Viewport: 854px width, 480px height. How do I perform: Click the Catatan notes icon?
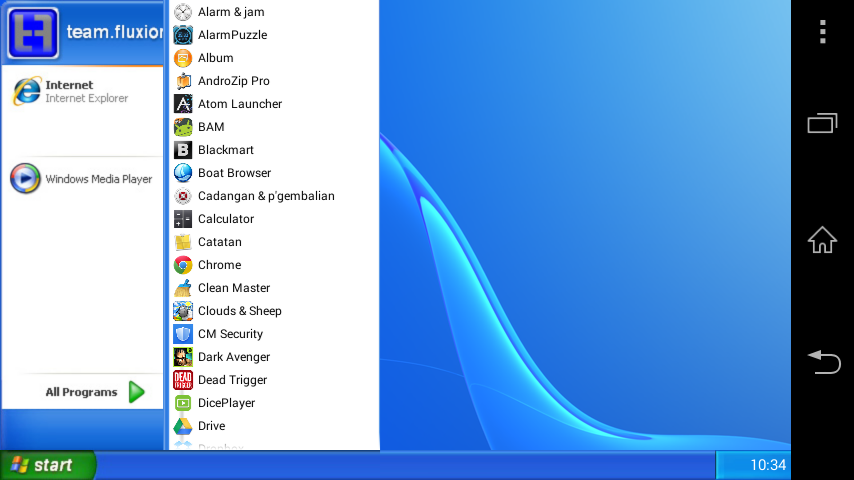[x=183, y=242]
